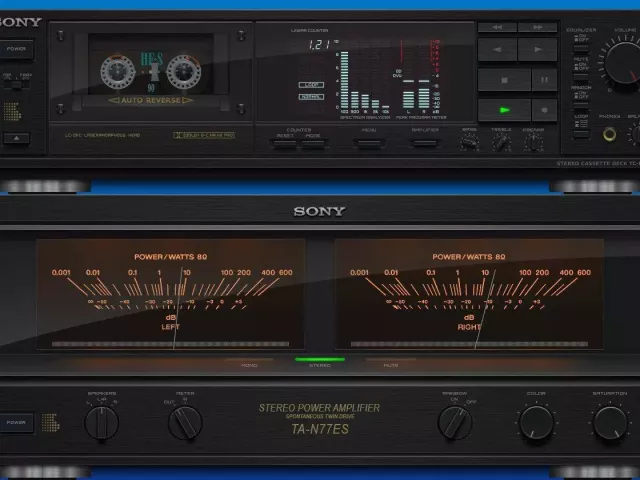Click the forward play right-arrow button
The width and height of the screenshot is (640, 480).
(x=538, y=49)
